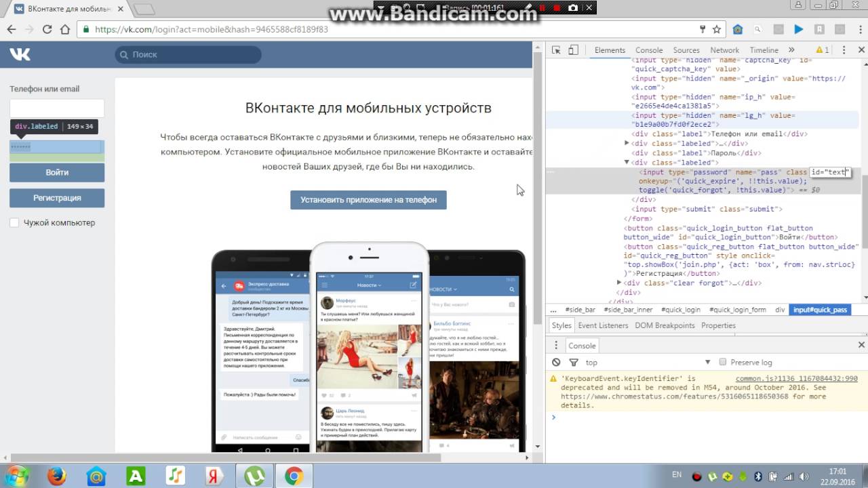The width and height of the screenshot is (868, 488).
Task: Click the DevTools warning count icon
Action: coord(823,50)
